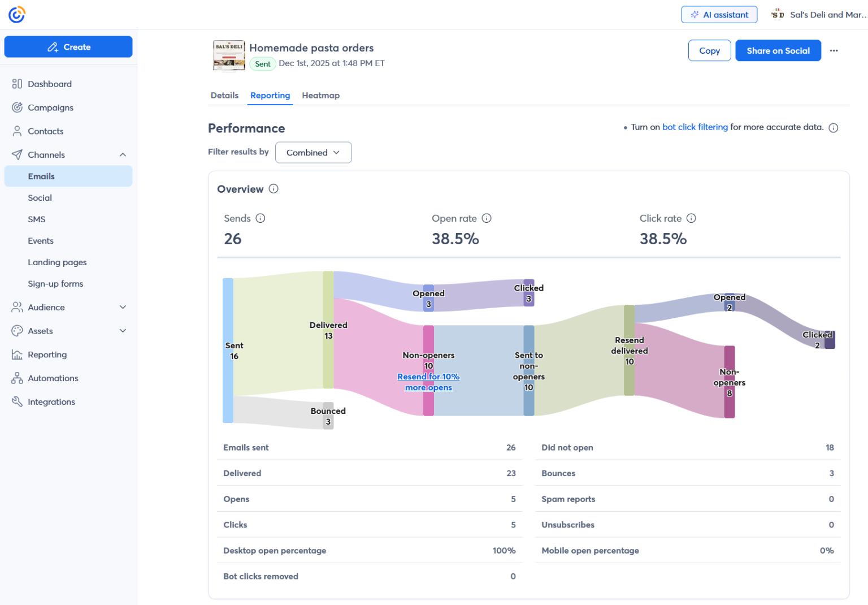The image size is (868, 605).
Task: Open the Integrations page
Action: tap(51, 402)
